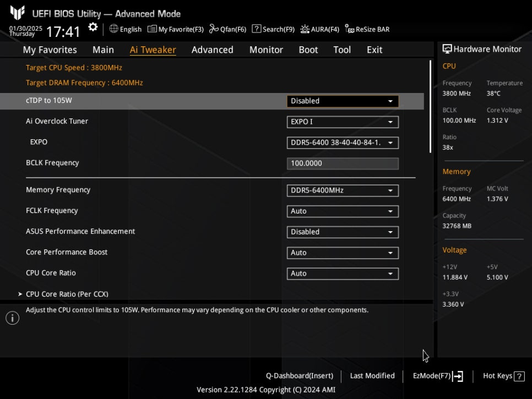Open the settings gear icon

click(93, 27)
